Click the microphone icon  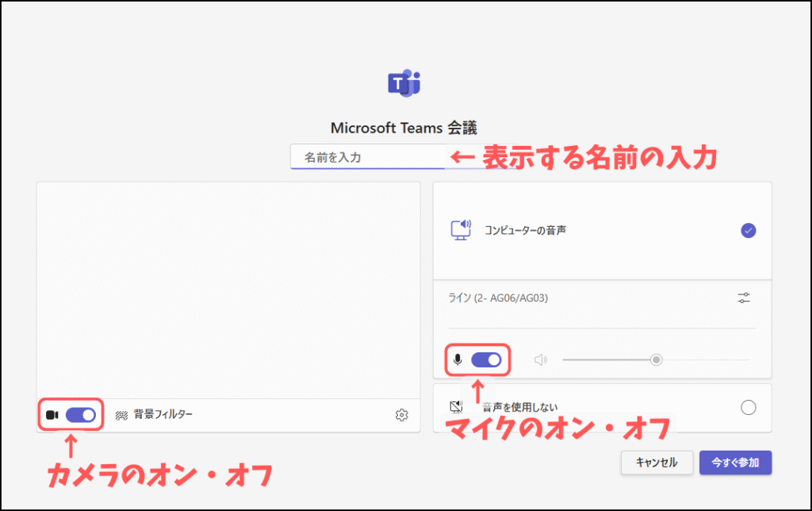(458, 359)
